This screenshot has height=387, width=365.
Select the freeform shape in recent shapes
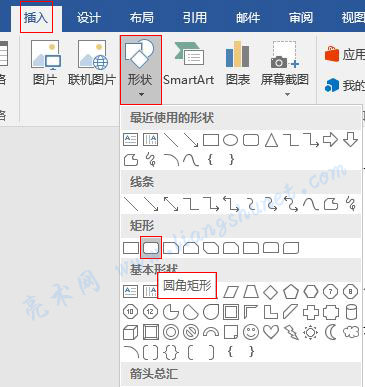[131, 160]
